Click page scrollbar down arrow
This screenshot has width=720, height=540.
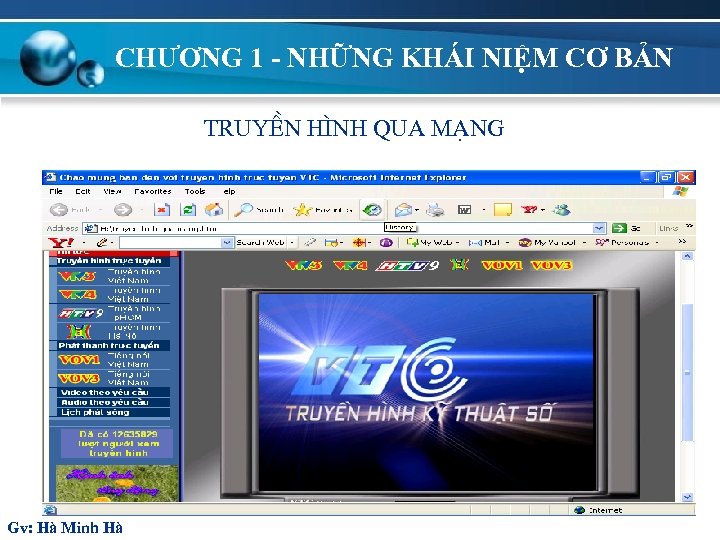point(687,497)
